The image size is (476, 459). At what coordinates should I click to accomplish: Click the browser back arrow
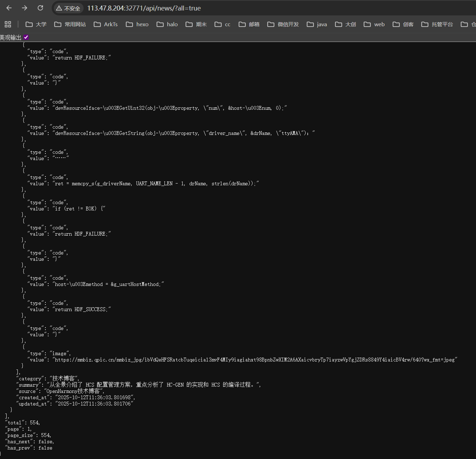click(9, 8)
